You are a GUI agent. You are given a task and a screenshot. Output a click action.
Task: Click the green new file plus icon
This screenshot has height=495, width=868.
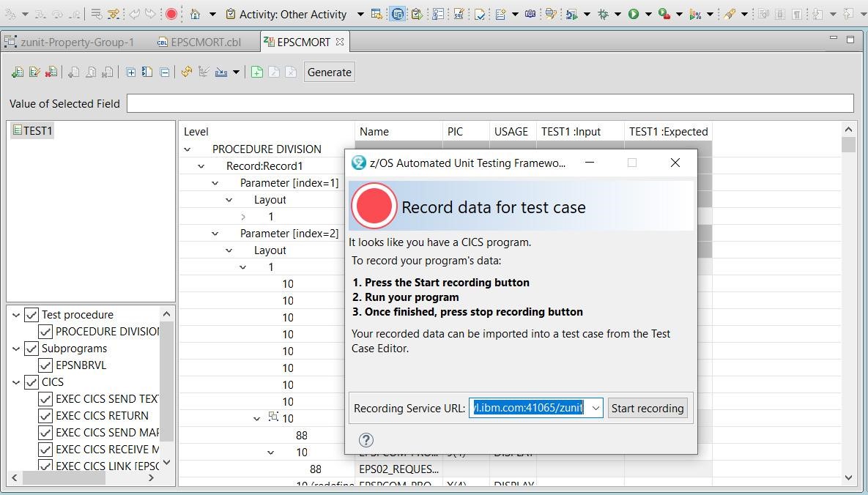click(x=257, y=72)
